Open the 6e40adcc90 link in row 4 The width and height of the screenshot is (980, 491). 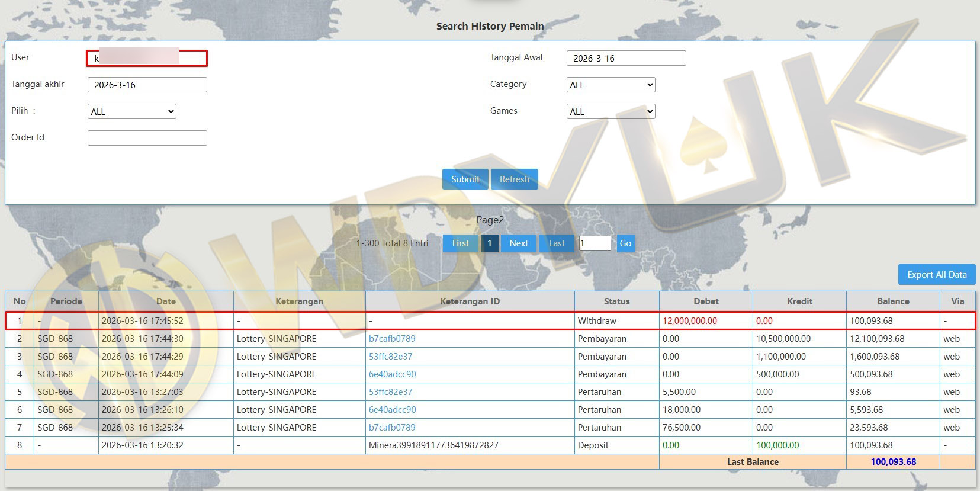392,374
